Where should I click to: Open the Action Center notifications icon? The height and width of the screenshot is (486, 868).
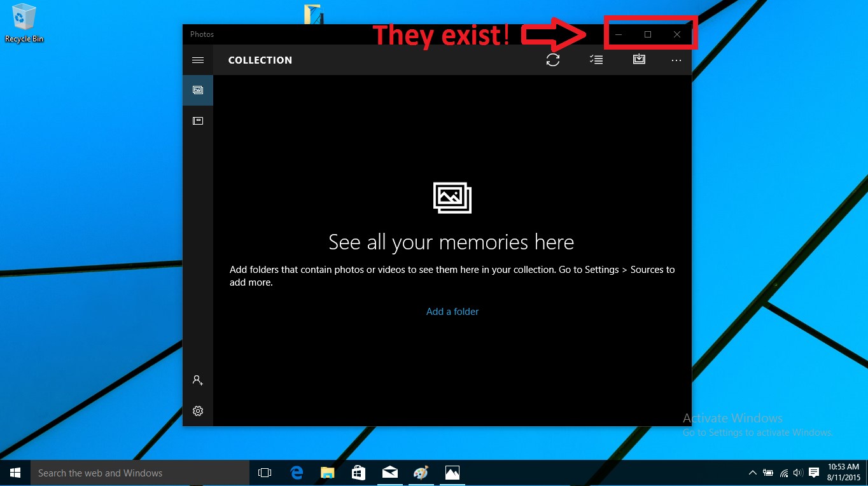point(814,473)
